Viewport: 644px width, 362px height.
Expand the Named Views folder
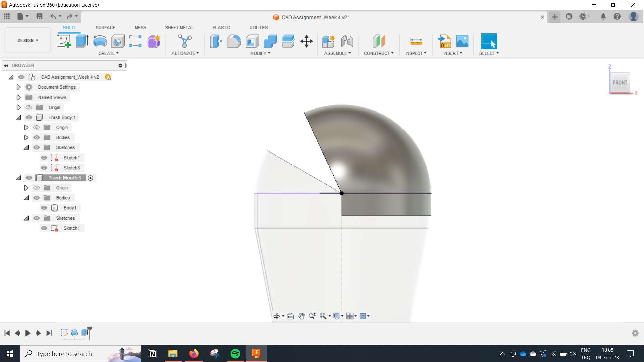click(18, 97)
